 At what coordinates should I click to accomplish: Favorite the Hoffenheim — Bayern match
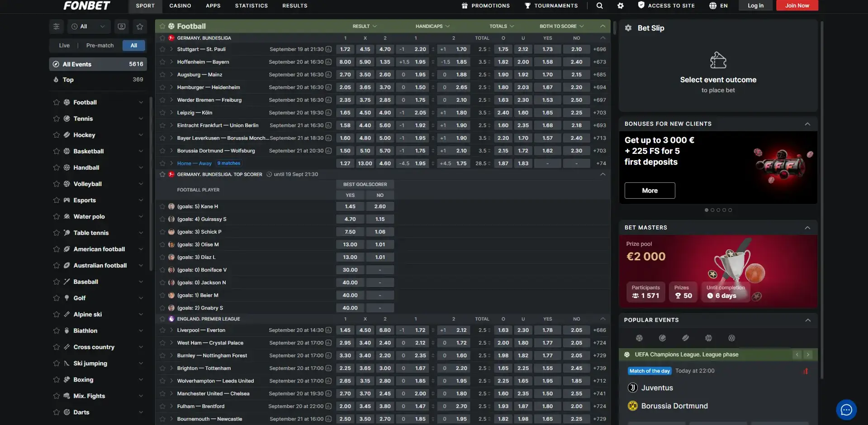pos(162,62)
